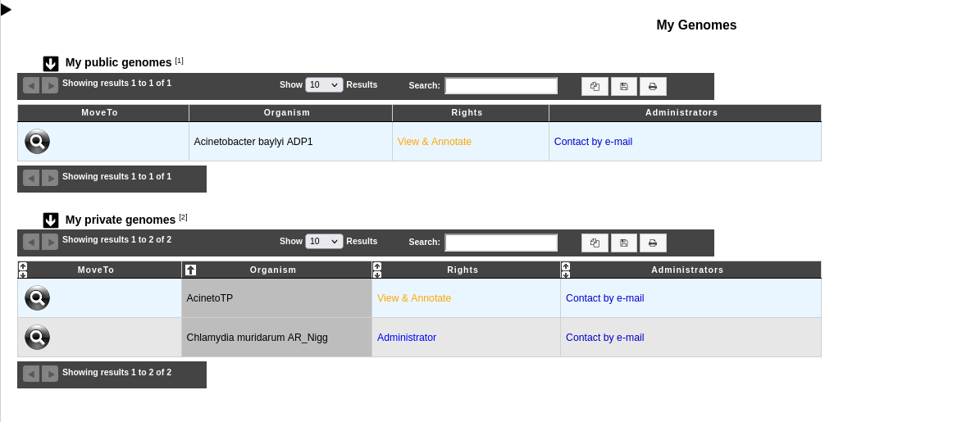Print the private genomes table
This screenshot has height=422, width=980.
(653, 243)
